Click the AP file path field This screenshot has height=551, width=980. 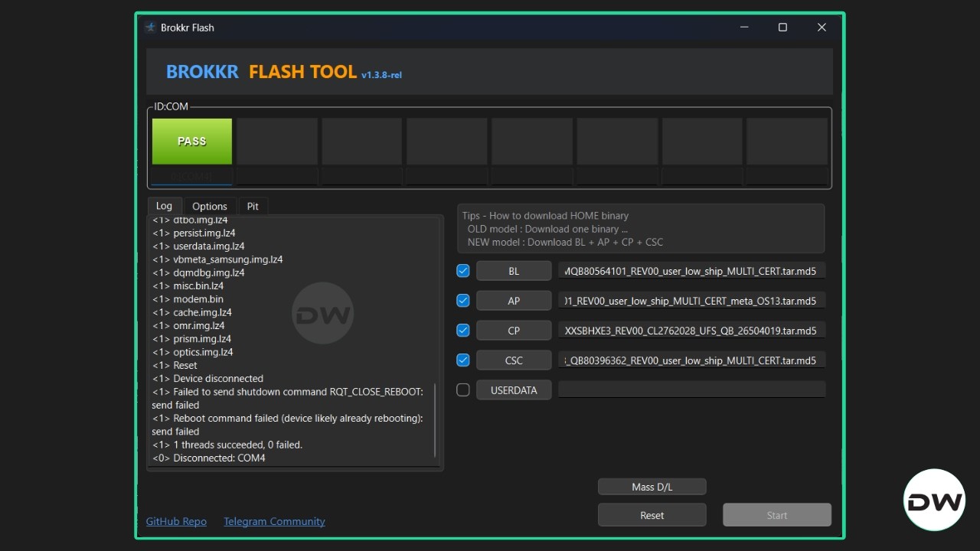click(x=692, y=301)
